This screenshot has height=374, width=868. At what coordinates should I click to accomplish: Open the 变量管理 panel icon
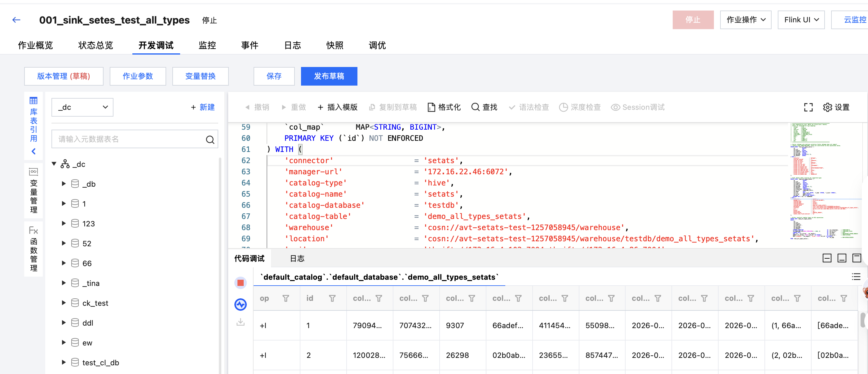[33, 171]
